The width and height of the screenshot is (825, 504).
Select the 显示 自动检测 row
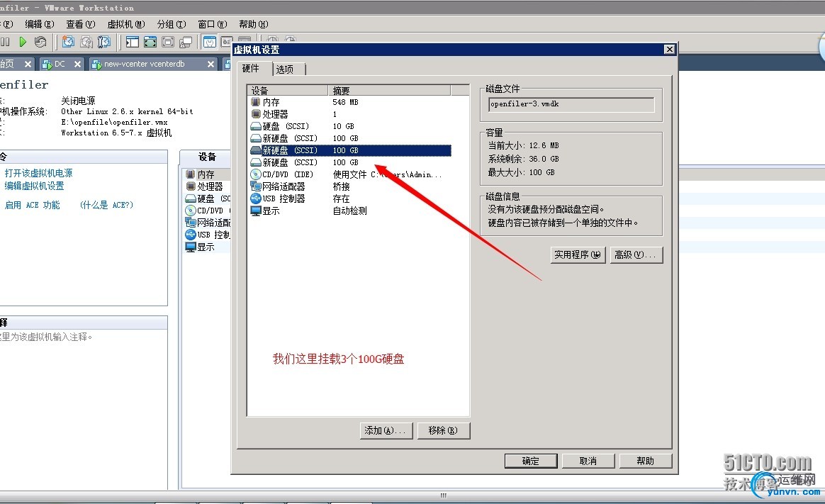(x=350, y=211)
